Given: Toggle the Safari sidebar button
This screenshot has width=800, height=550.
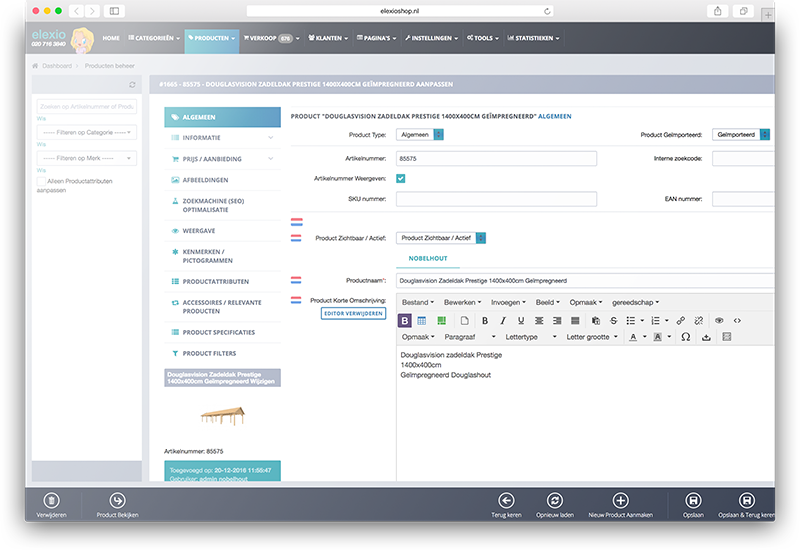Looking at the screenshot, I should pyautogui.click(x=114, y=11).
